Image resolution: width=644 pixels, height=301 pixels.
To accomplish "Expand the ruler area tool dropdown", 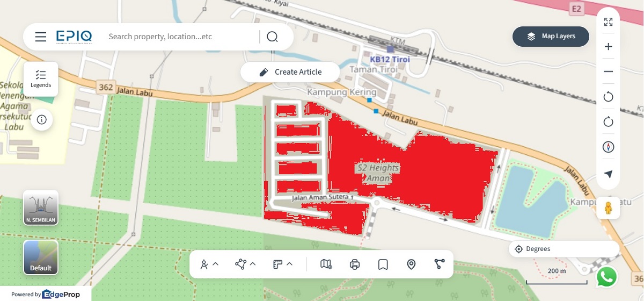I will tap(289, 264).
